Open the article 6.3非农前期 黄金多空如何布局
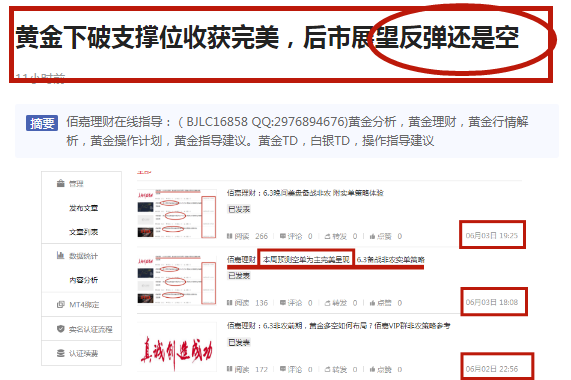The image size is (571, 380). tap(338, 326)
